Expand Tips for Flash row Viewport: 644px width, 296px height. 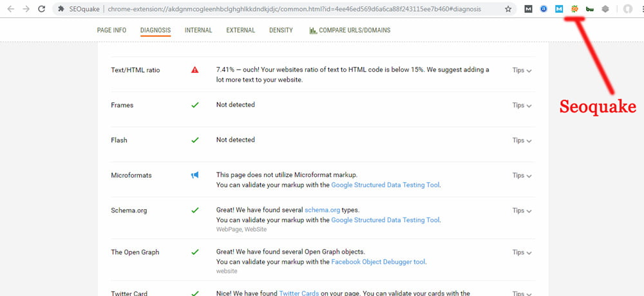pyautogui.click(x=522, y=140)
